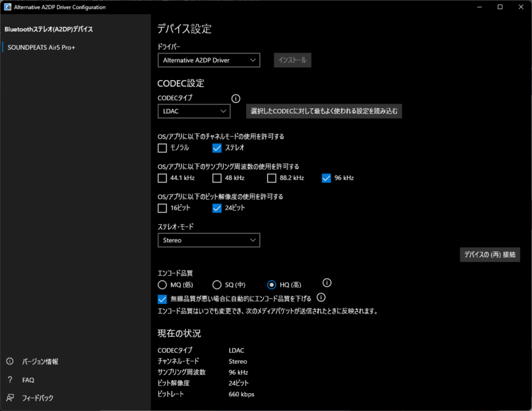Click the フィードバック person icon
Viewport: 532px width, 411px height.
click(10, 398)
